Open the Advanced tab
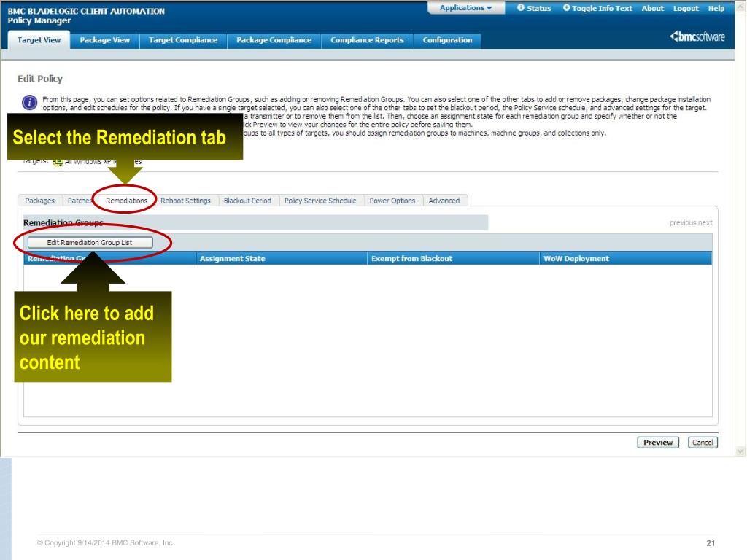Screen dimensions: 747x560 [444, 201]
